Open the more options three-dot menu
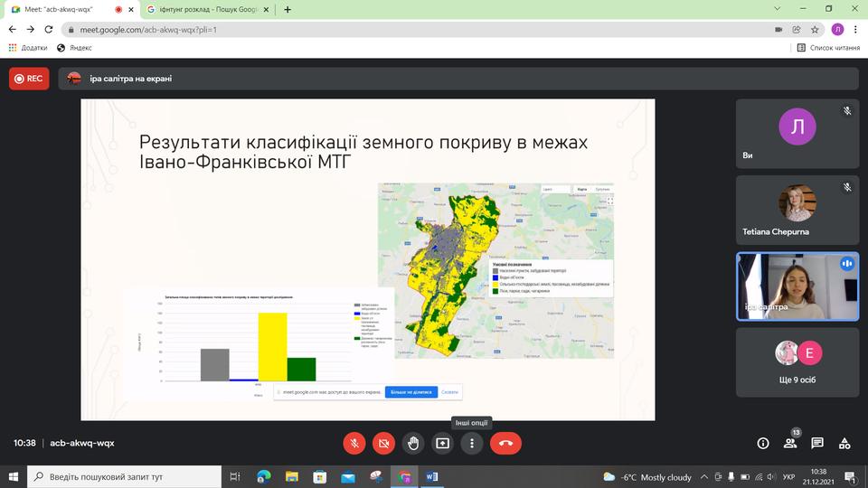Screen dimensions: 868x488 (x=472, y=443)
